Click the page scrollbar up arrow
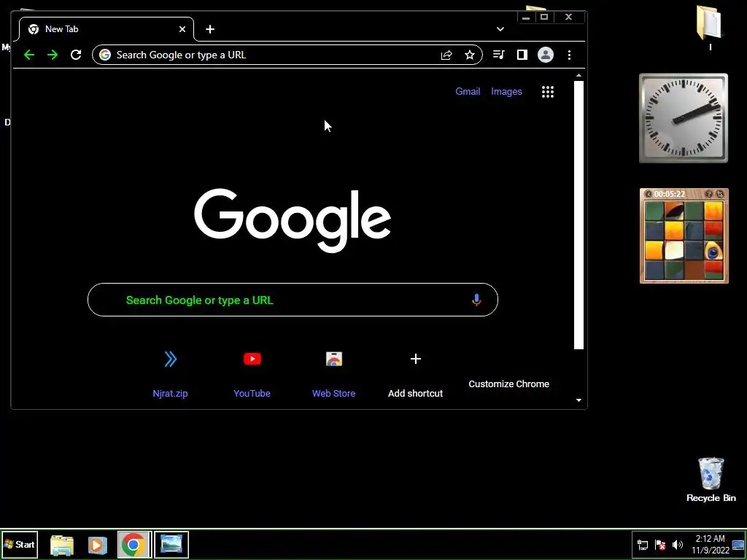Screen dimensions: 747x560 578,76
